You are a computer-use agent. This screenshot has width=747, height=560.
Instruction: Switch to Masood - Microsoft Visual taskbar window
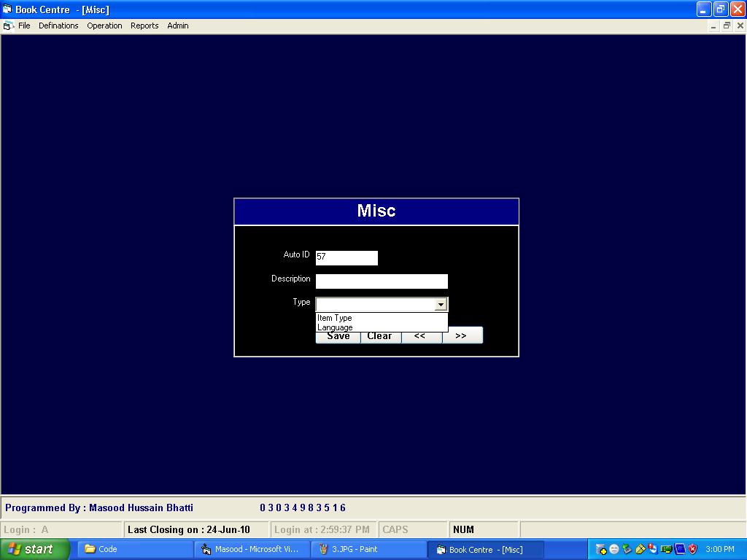click(251, 549)
